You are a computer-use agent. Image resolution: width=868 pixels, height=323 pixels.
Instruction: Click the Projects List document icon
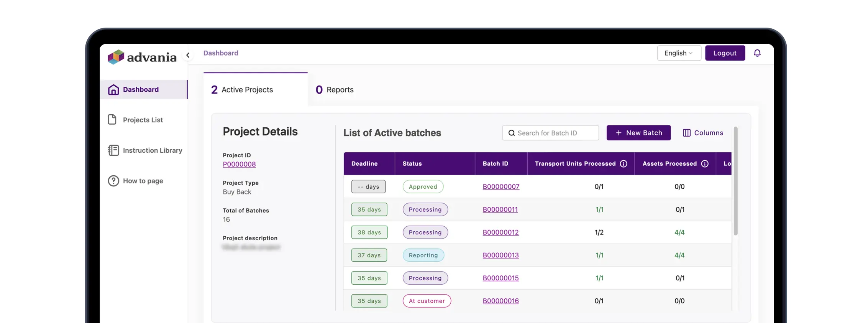[x=112, y=120]
